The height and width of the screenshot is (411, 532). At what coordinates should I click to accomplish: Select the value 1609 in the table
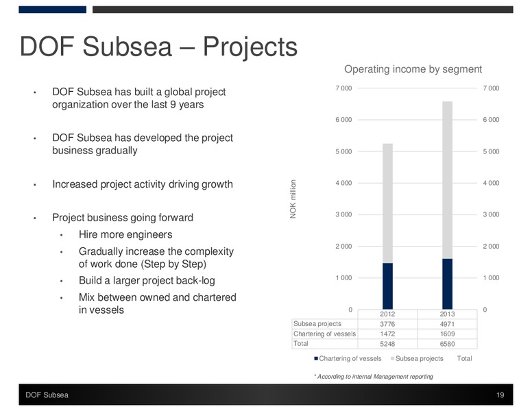447,334
